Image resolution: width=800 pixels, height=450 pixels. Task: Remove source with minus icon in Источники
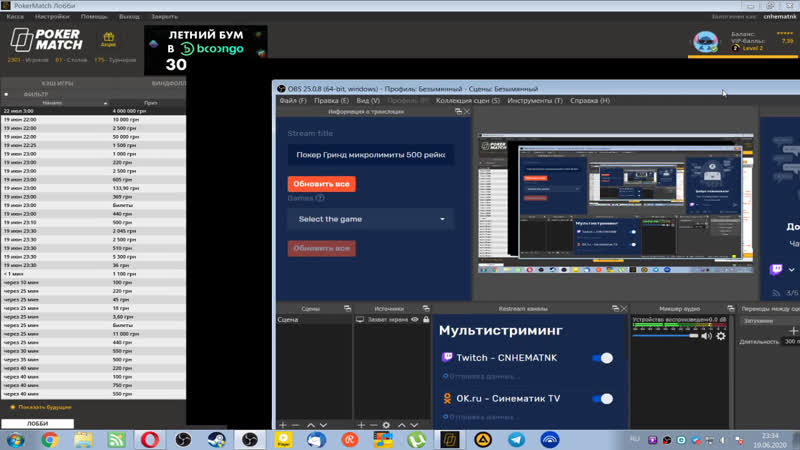373,425
